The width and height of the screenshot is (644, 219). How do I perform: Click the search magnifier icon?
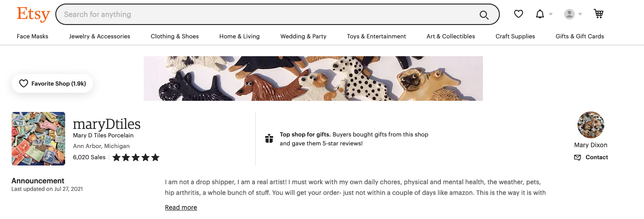click(x=484, y=15)
